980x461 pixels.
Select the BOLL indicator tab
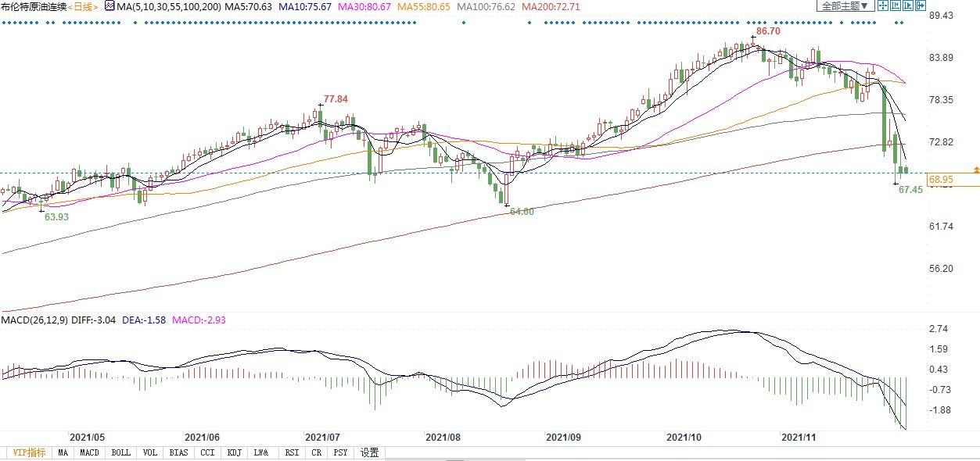(x=120, y=452)
